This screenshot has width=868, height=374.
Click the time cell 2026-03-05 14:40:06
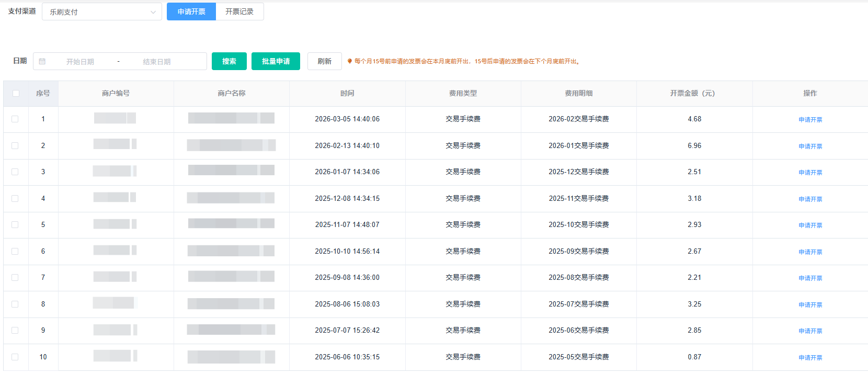click(347, 119)
